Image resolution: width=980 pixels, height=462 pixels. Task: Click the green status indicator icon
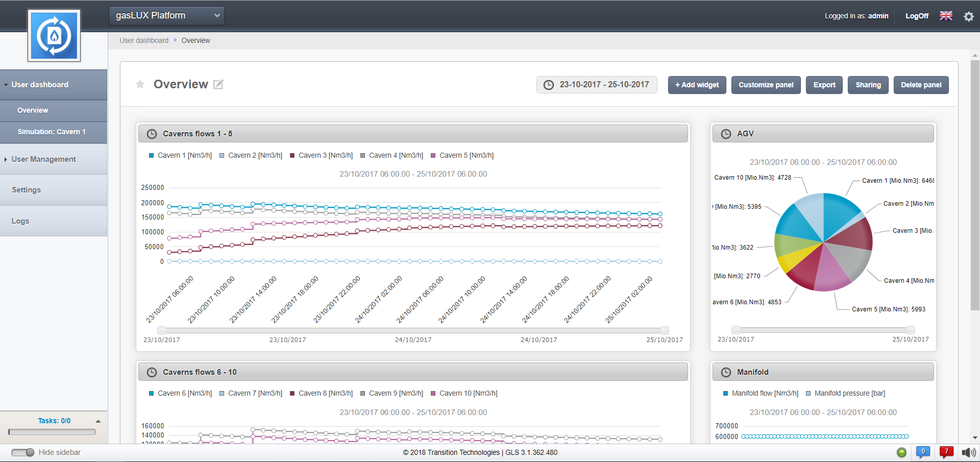pos(901,452)
